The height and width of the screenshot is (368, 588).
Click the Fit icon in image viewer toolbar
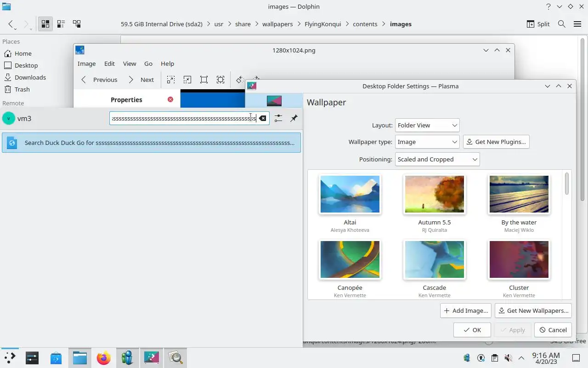coord(204,80)
